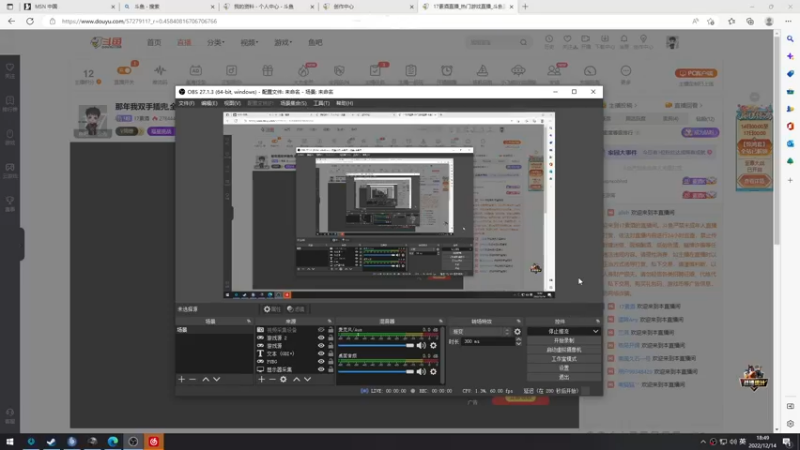Open user avatar in Douyu header
This screenshot has width=800, height=450.
click(672, 43)
